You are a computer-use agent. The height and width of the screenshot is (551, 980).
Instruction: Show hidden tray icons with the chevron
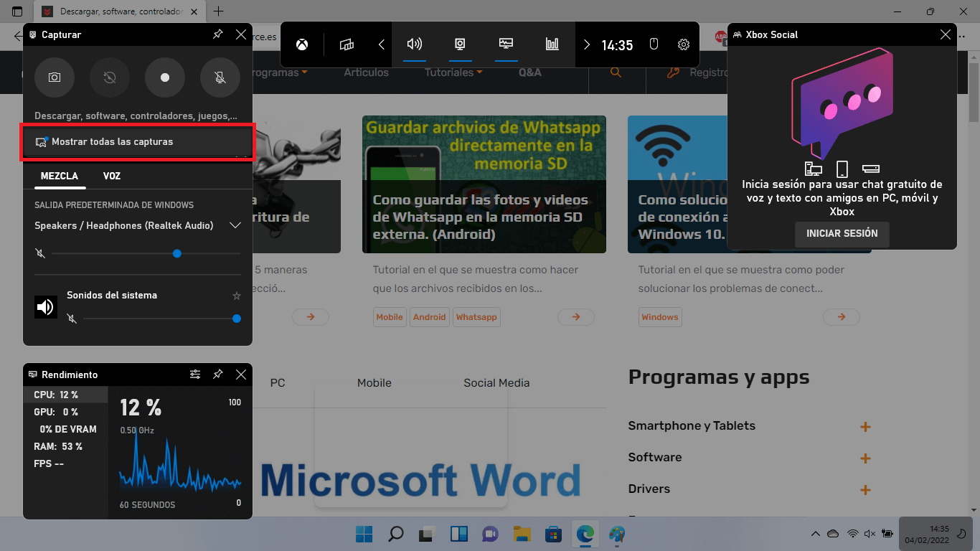(x=815, y=534)
